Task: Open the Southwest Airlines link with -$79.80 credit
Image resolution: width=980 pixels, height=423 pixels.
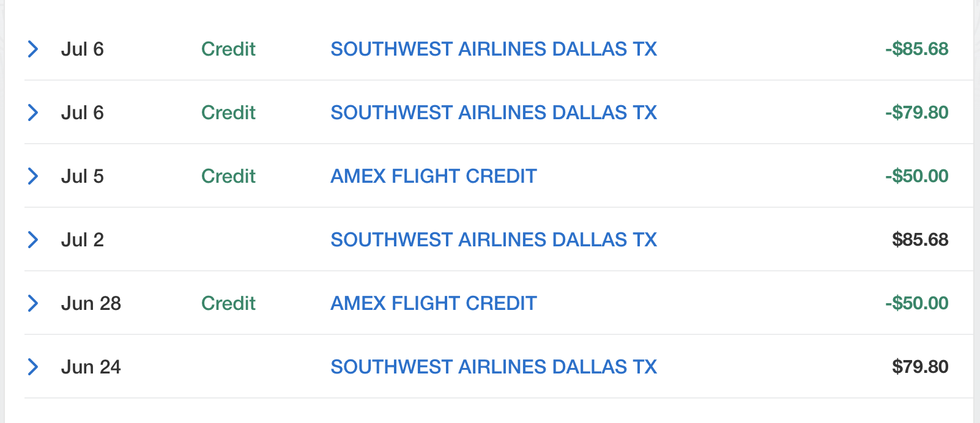Action: point(494,112)
